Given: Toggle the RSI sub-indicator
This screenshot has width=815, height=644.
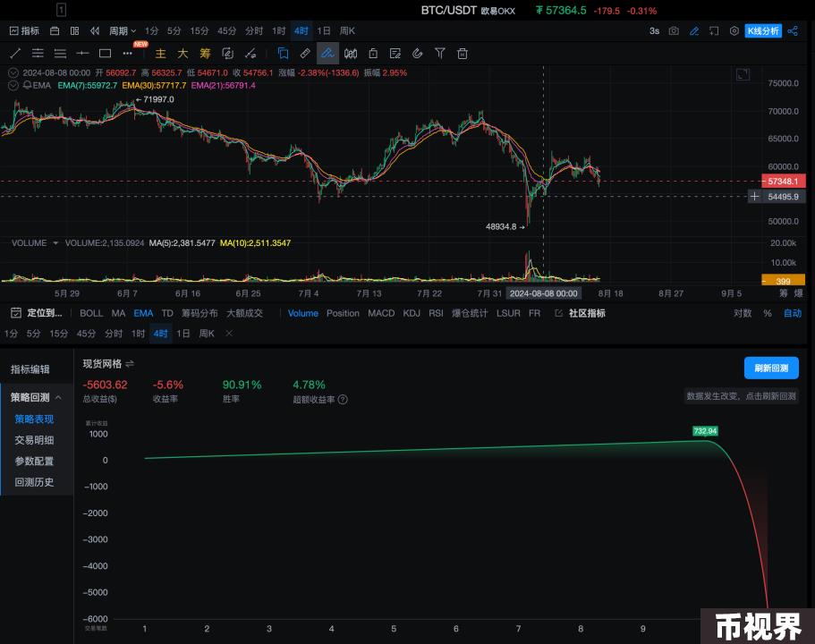Looking at the screenshot, I should point(436,313).
